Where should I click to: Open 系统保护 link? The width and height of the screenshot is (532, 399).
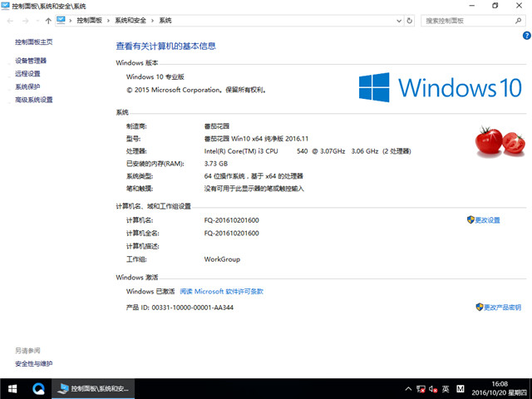(x=27, y=86)
